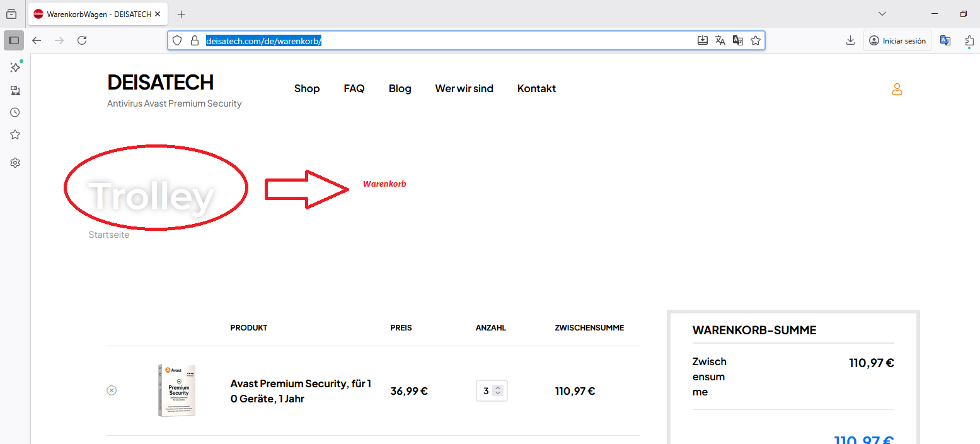Click the Avast product box thumbnail

point(176,390)
